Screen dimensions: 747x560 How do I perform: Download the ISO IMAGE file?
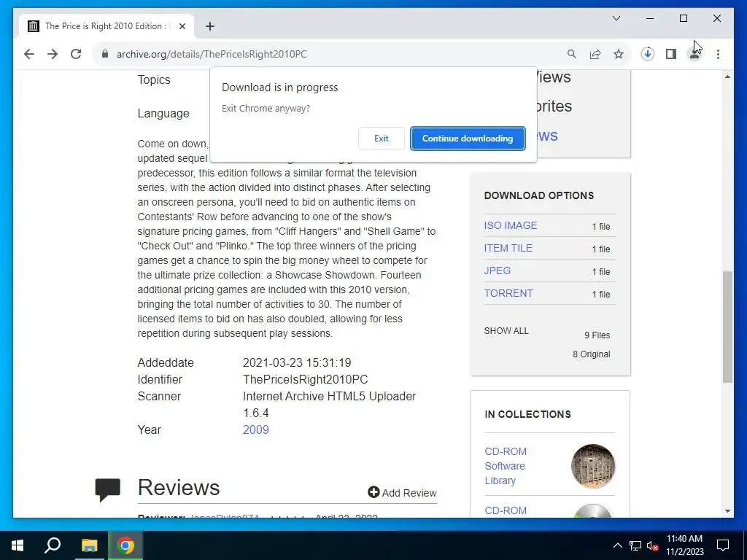[x=510, y=226]
